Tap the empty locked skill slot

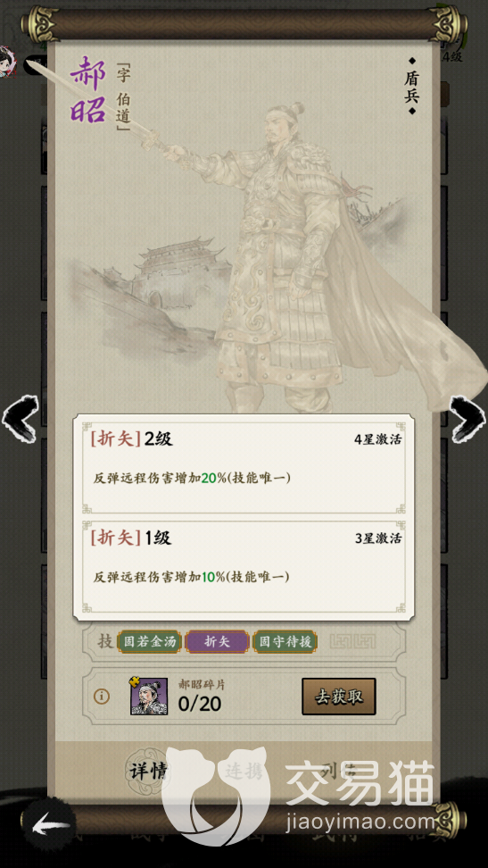coord(352,641)
